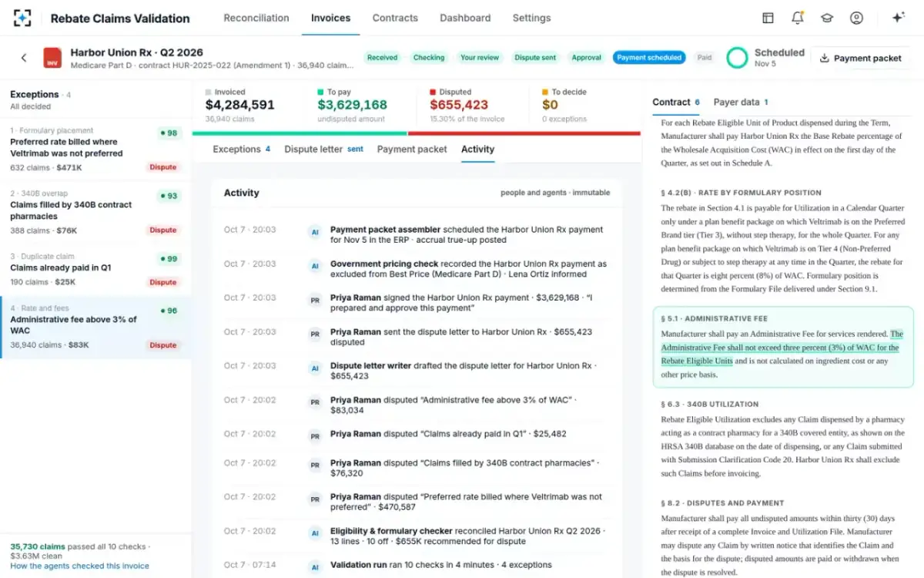Open How the agents checked this invoice
This screenshot has height=578, width=924.
coord(80,566)
